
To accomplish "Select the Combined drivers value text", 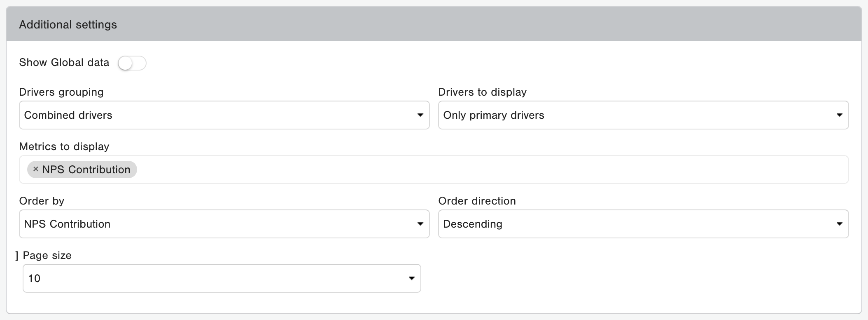I will point(68,115).
